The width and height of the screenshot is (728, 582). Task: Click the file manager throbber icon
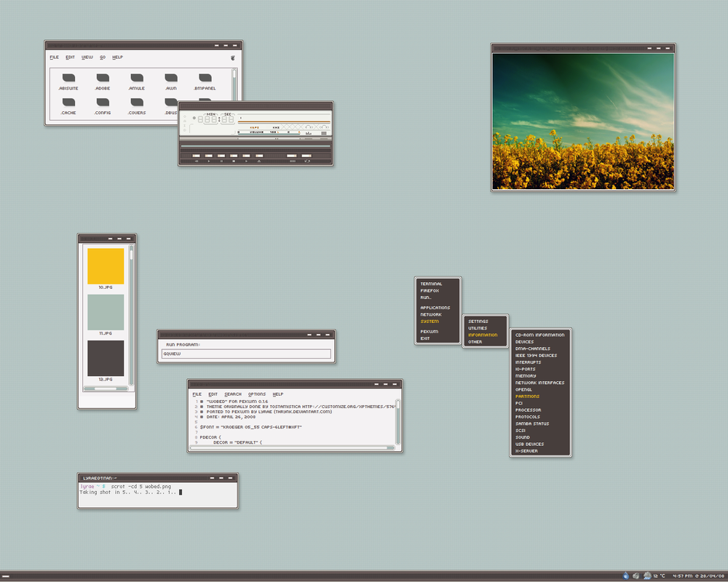(232, 57)
